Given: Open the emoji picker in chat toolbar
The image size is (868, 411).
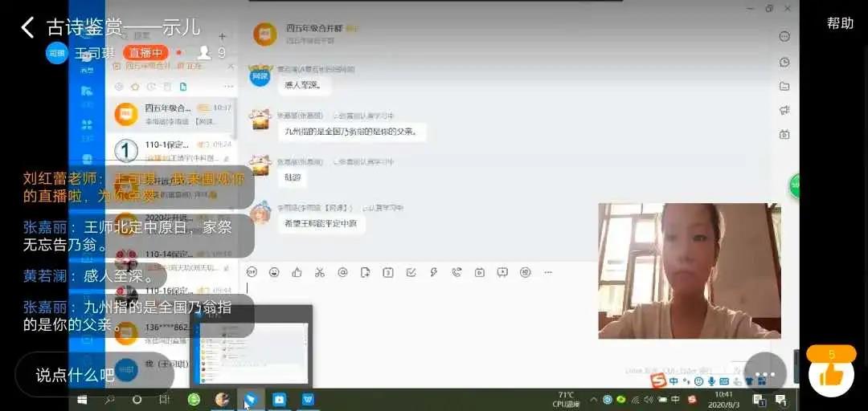Looking at the screenshot, I should pyautogui.click(x=274, y=272).
